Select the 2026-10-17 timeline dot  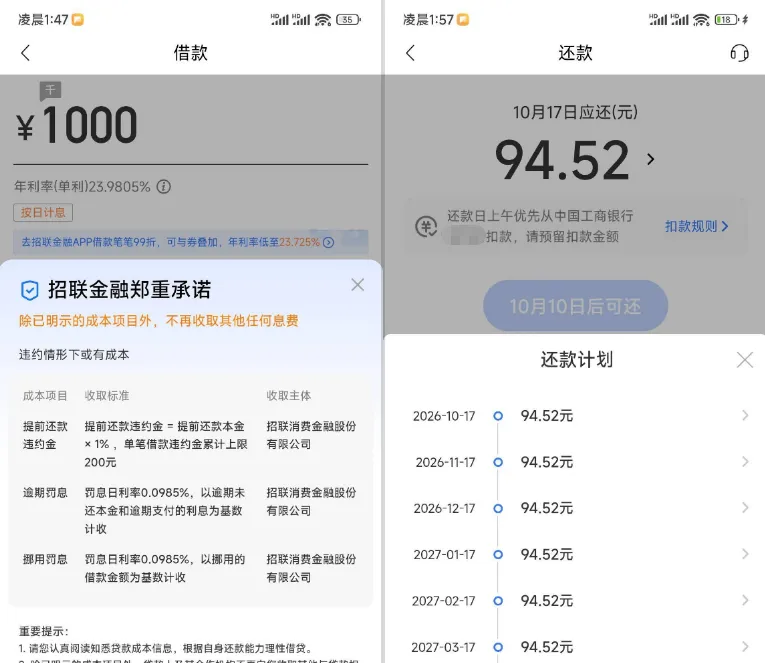tap(498, 416)
